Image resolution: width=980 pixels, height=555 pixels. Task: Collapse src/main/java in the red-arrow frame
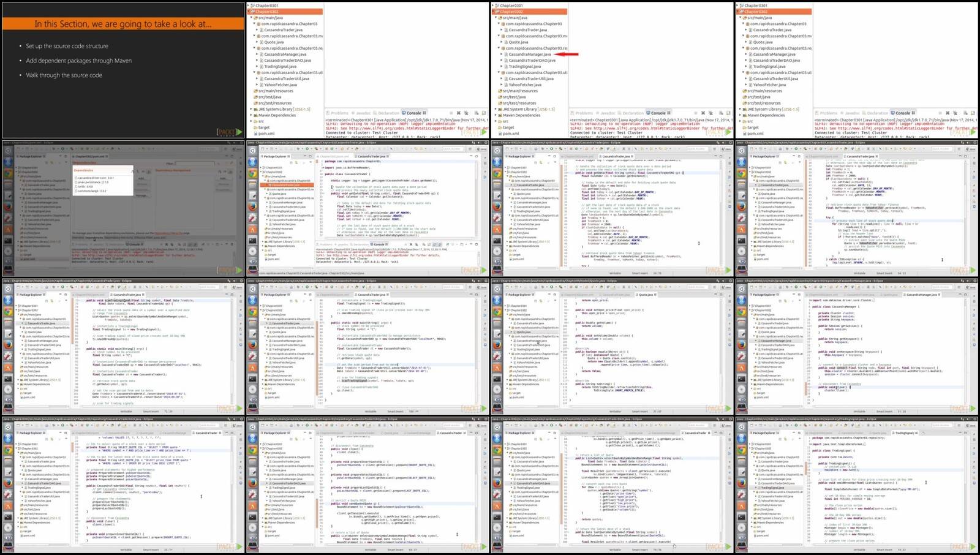click(x=496, y=18)
